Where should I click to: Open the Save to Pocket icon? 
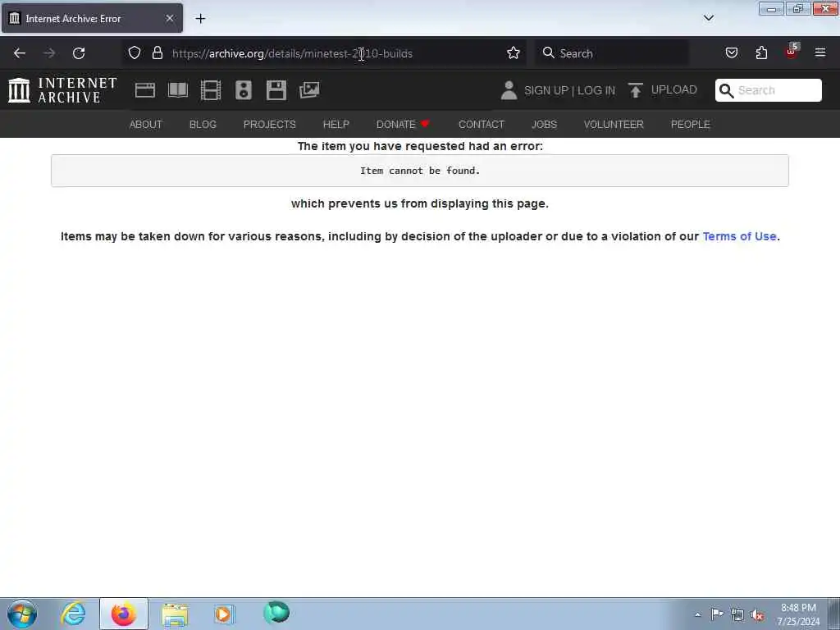tap(732, 53)
